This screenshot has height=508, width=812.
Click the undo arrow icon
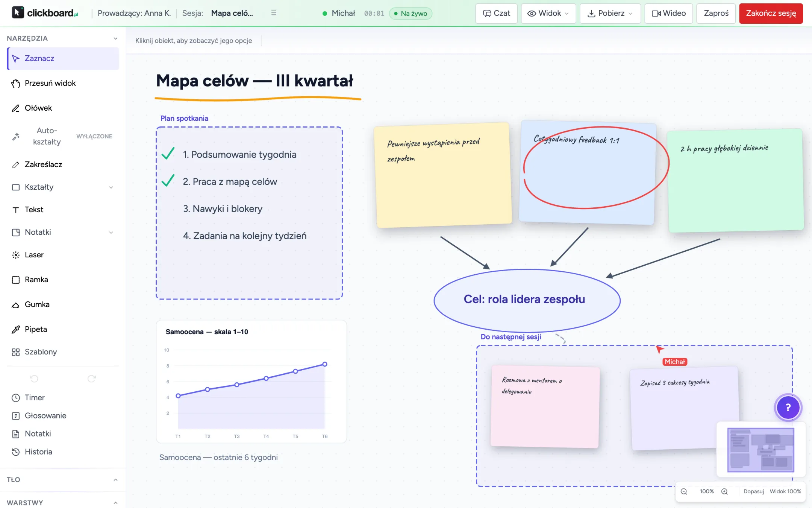point(34,379)
